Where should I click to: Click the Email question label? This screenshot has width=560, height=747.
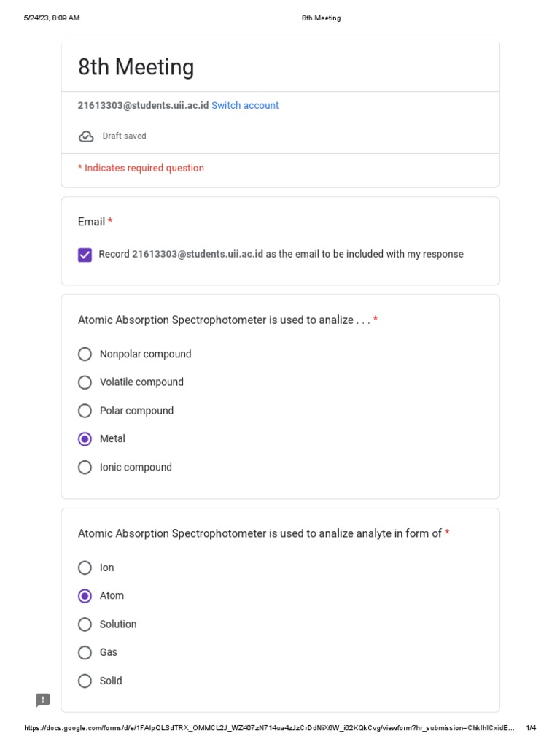(91, 222)
